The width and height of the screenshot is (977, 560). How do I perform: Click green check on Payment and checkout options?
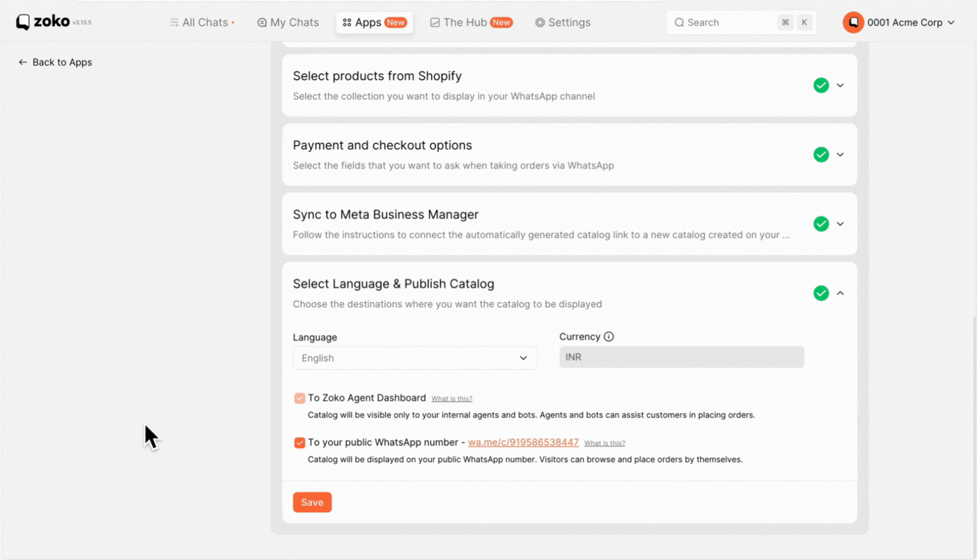(x=821, y=154)
